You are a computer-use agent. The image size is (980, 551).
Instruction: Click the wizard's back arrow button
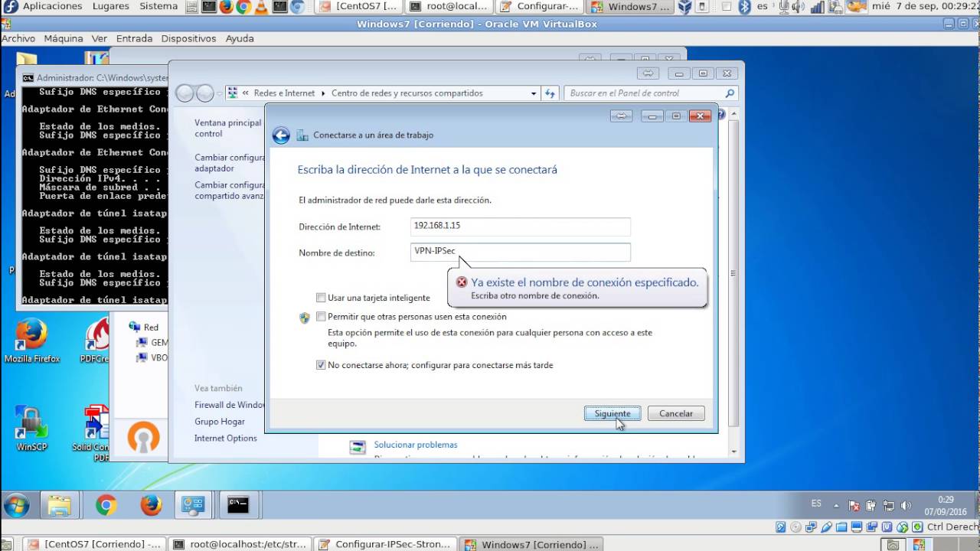tap(281, 135)
